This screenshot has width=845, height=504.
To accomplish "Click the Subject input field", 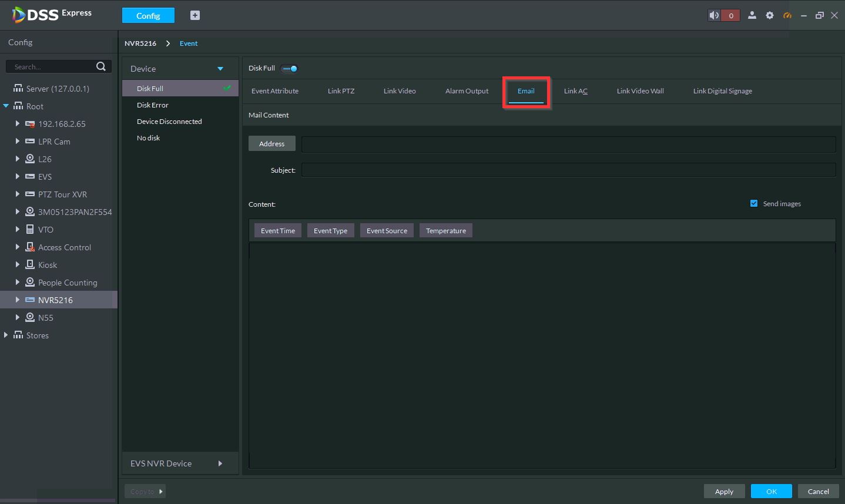I will click(x=568, y=170).
